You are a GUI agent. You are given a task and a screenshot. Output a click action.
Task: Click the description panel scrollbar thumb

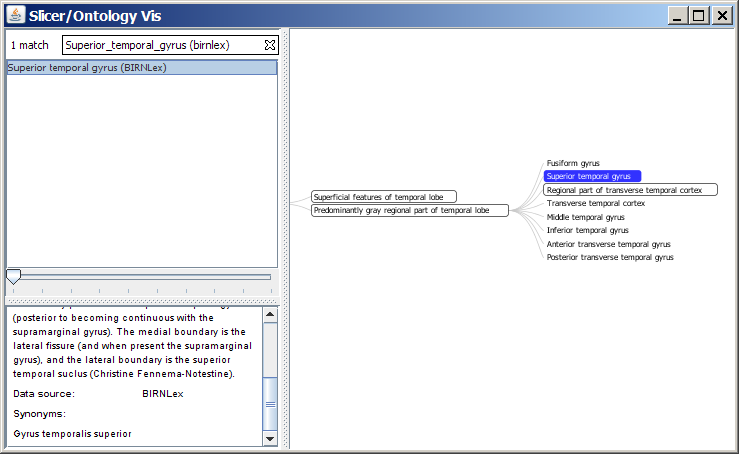(270, 404)
